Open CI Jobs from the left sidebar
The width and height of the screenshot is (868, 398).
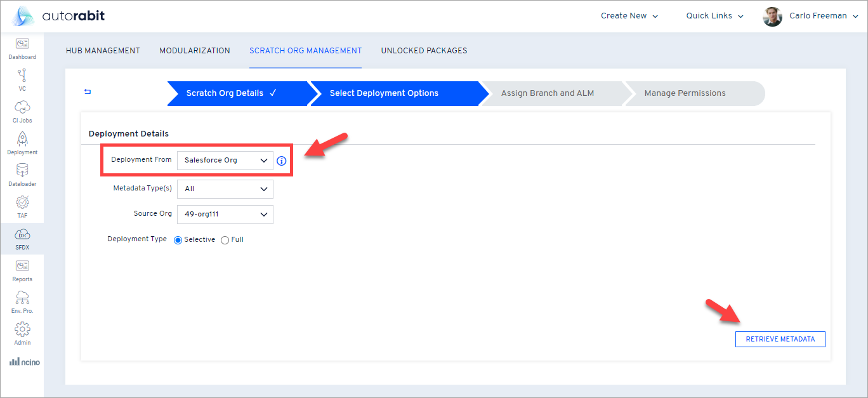(22, 110)
